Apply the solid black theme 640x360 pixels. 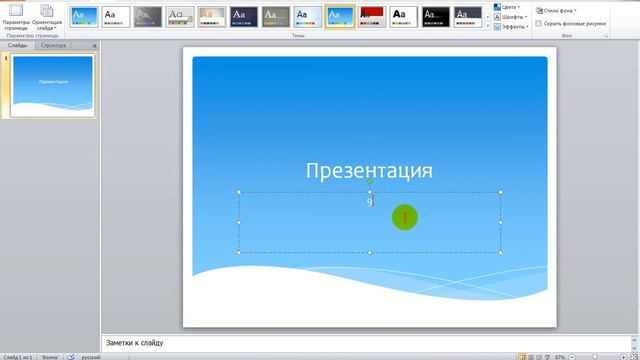436,17
